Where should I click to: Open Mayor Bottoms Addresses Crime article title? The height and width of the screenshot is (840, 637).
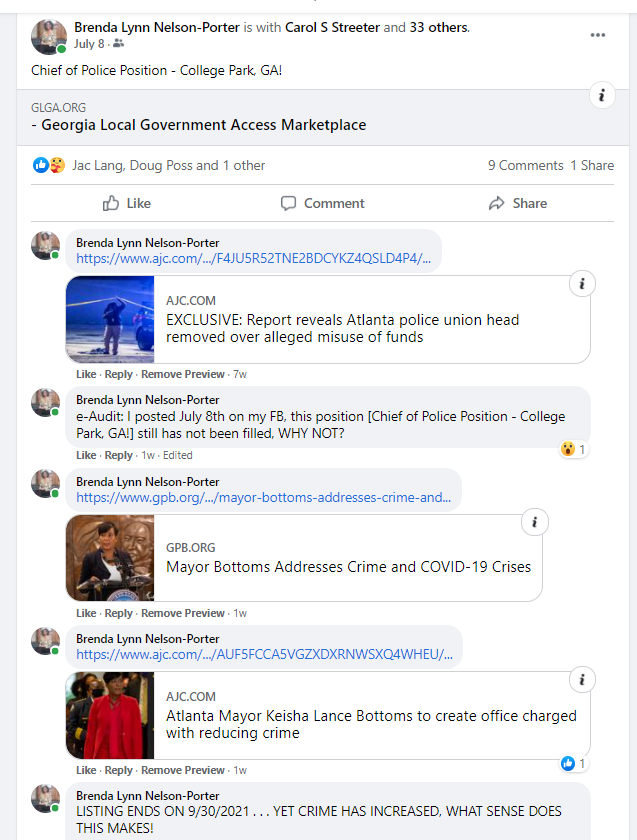[x=348, y=567]
